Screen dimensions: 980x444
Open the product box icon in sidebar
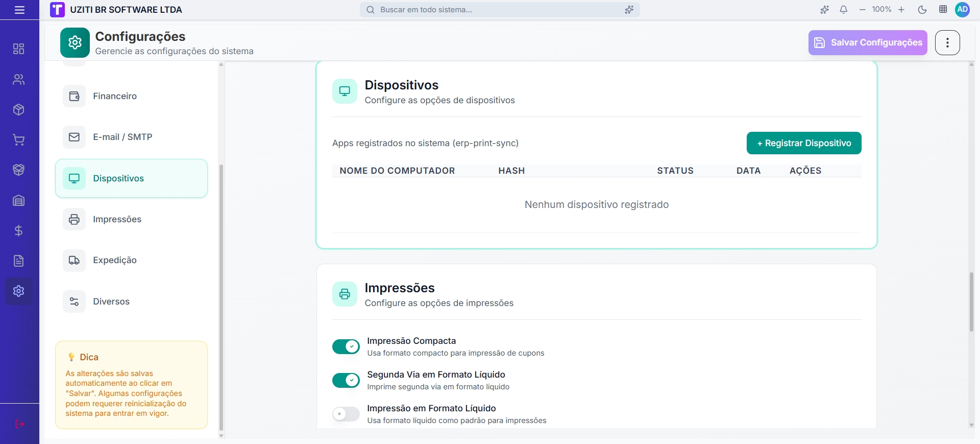point(19,110)
